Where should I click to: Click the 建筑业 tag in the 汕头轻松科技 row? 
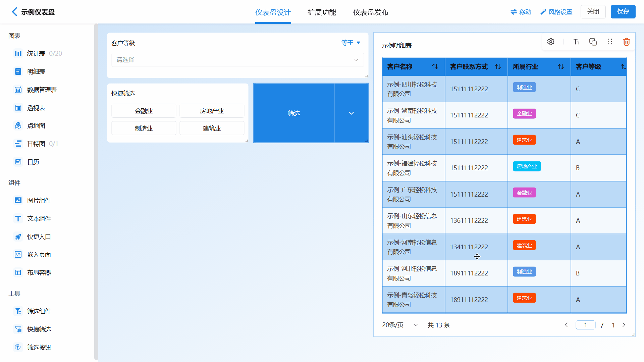(524, 140)
